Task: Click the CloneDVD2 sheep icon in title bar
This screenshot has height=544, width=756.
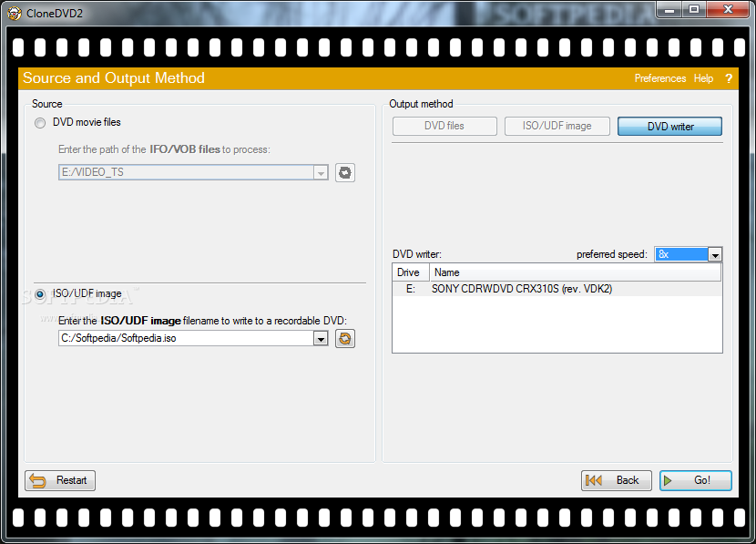Action: 15,13
